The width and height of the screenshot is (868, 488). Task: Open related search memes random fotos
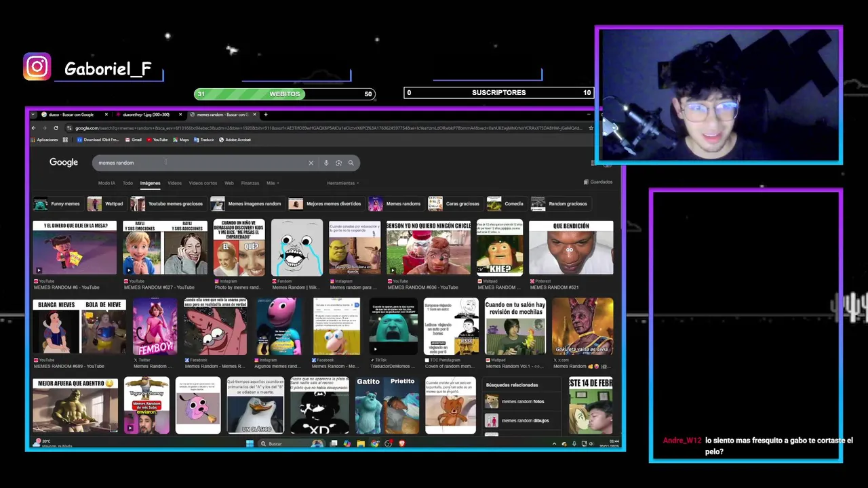click(522, 401)
